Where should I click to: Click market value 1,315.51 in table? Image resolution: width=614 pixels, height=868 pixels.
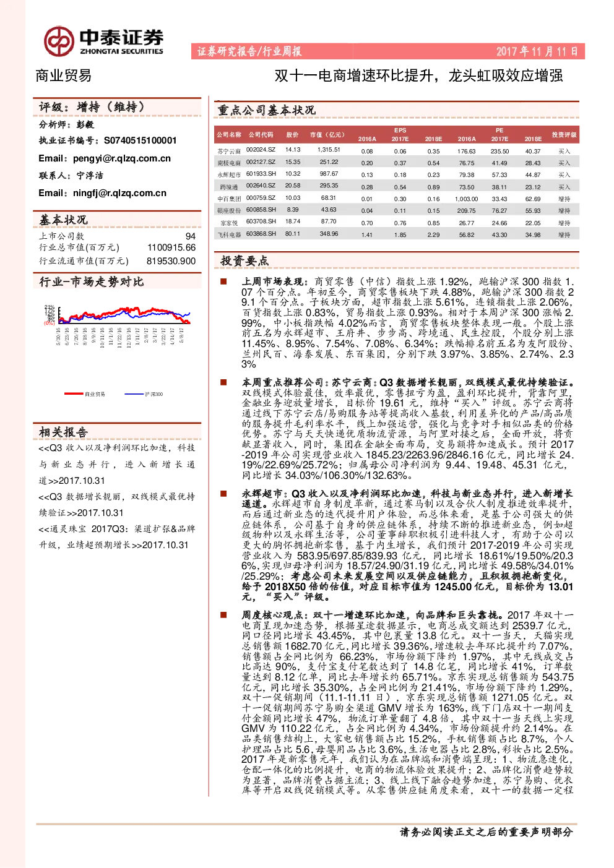tap(329, 150)
